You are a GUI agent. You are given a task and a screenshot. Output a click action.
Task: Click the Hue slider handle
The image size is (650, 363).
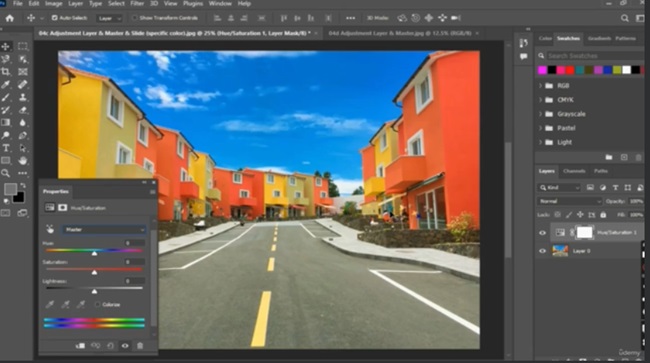95,253
